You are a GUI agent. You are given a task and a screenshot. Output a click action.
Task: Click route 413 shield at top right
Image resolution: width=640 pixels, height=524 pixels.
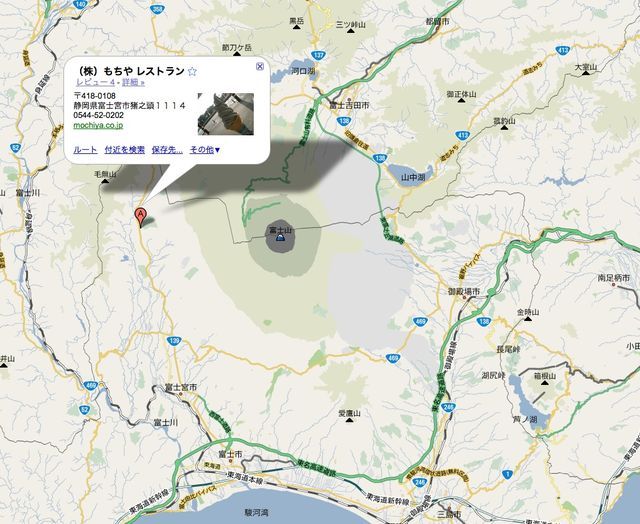(x=563, y=51)
